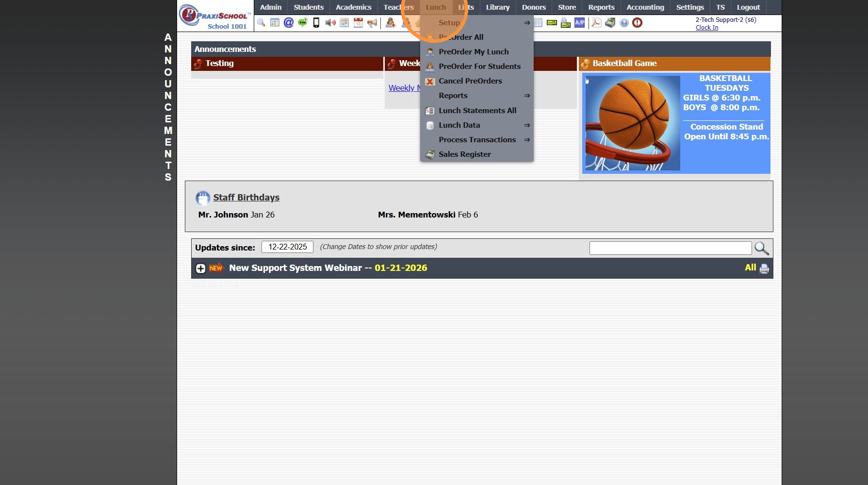Click the Staff Birthdays cake icon
Screen dimensions: 868x485
coord(203,198)
